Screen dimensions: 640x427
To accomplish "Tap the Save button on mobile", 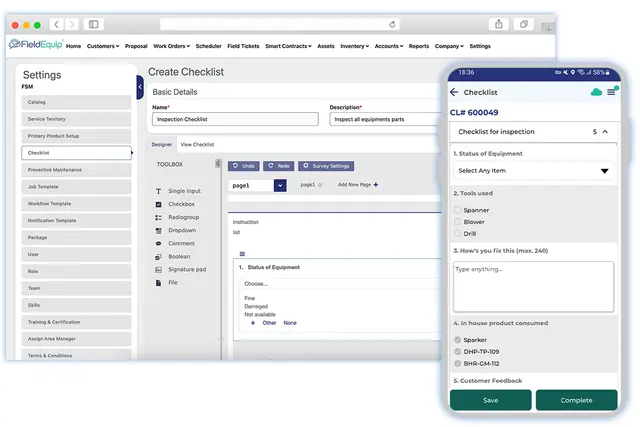I will (491, 400).
